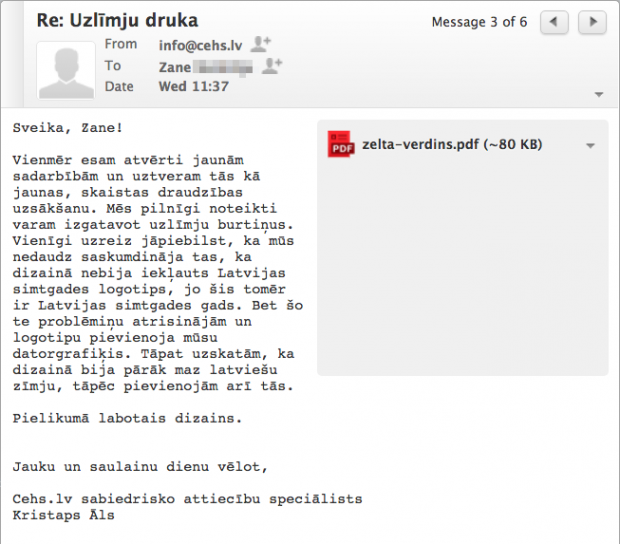The width and height of the screenshot is (620, 544).
Task: Click the From field label
Action: click(121, 45)
